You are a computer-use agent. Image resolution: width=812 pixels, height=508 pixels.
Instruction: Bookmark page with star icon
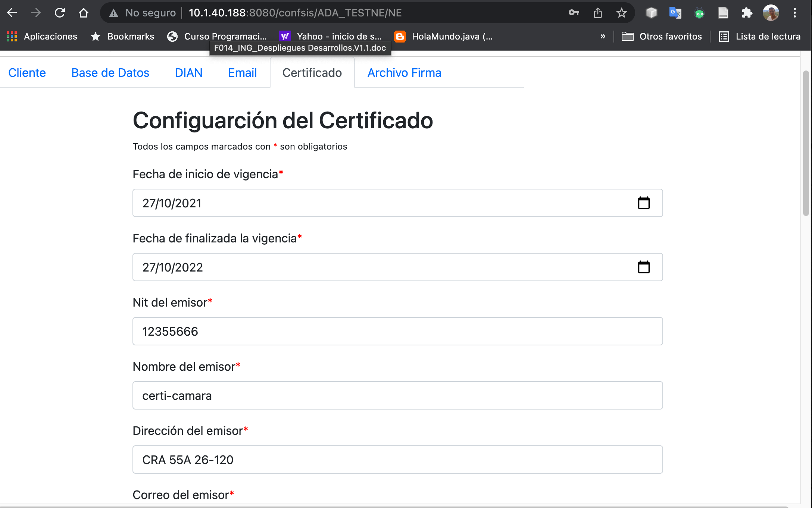621,13
